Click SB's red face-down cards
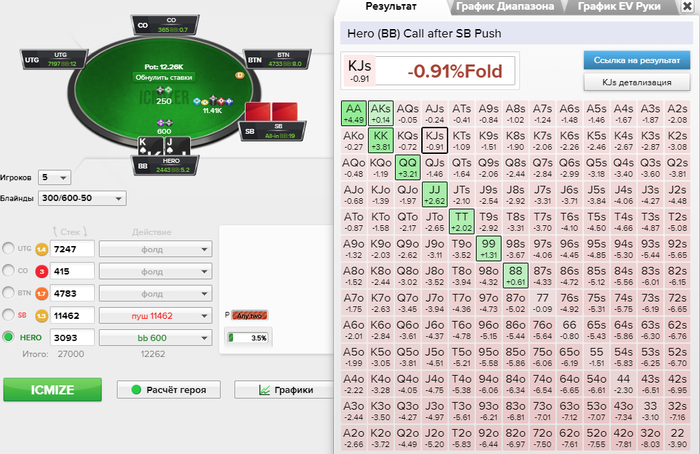This screenshot has width=700, height=454. click(271, 112)
